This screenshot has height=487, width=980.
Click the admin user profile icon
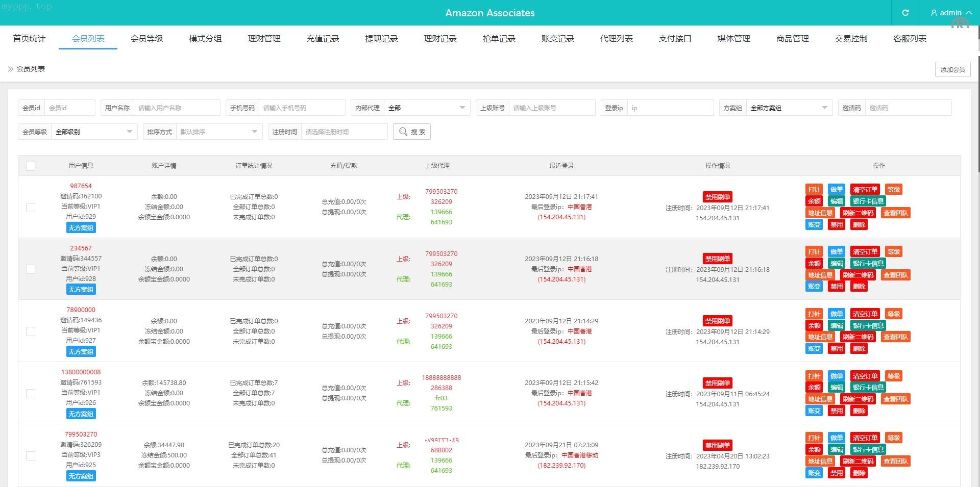point(934,13)
